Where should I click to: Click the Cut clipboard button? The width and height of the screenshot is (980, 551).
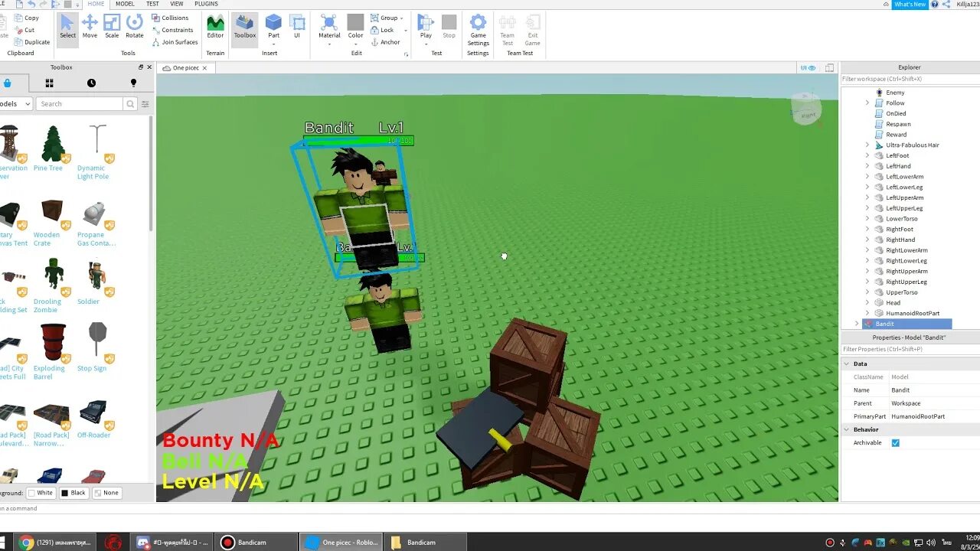coord(24,30)
